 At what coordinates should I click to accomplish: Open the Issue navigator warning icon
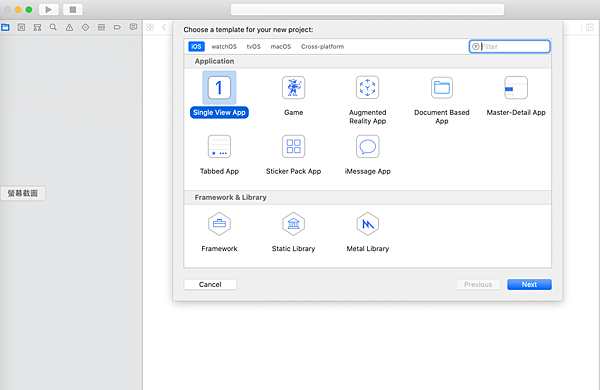pos(69,27)
